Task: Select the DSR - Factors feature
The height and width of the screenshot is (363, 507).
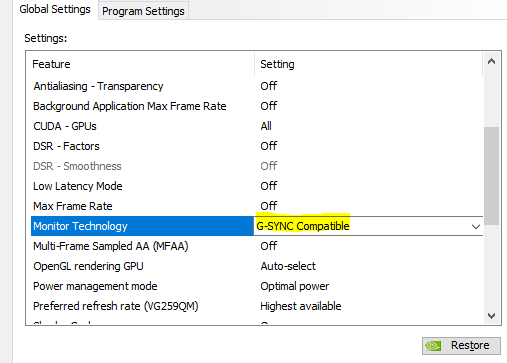Action: 66,146
